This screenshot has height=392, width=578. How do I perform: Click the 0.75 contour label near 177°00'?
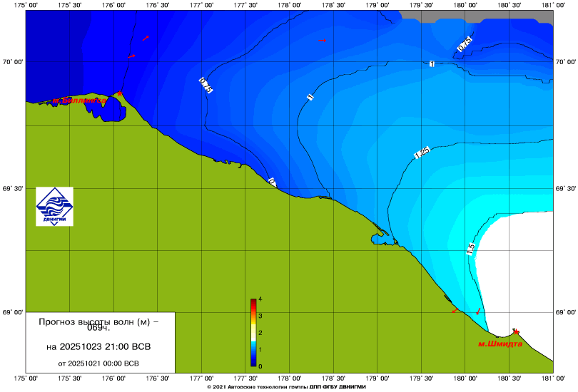pyautogui.click(x=206, y=86)
